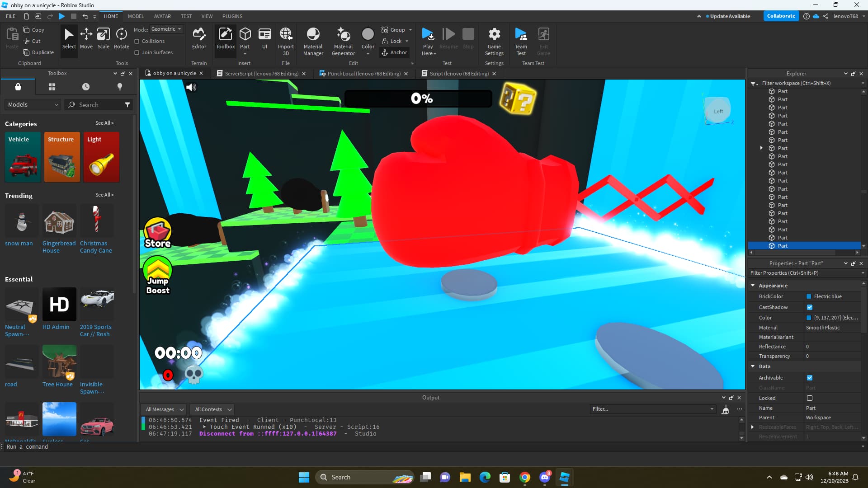Check the Locked property box

[x=810, y=398]
